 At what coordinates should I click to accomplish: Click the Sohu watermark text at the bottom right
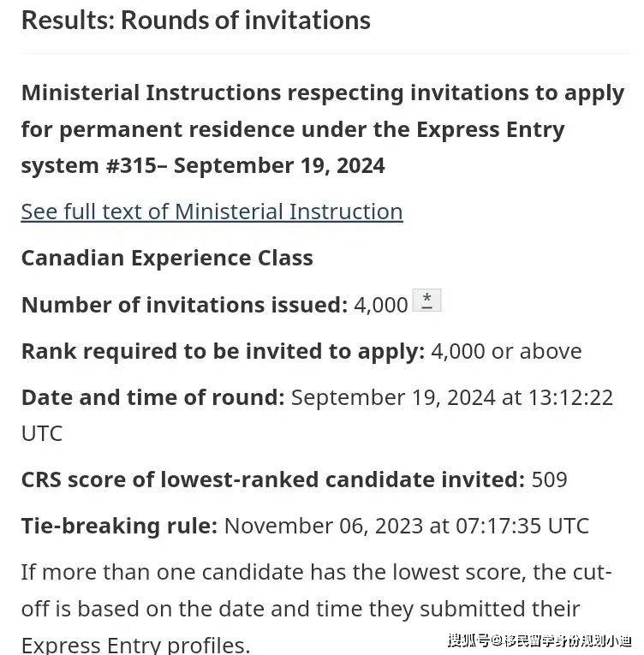point(540,640)
